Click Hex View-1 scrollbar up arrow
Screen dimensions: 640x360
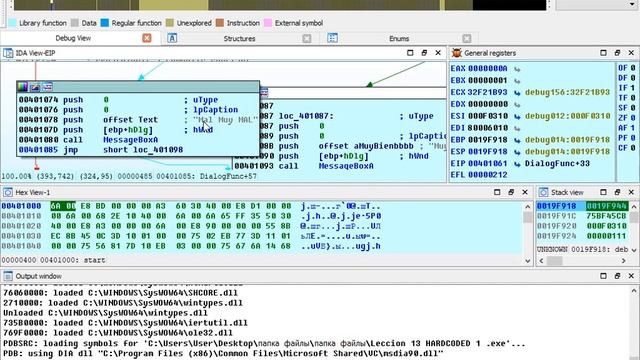[527, 207]
